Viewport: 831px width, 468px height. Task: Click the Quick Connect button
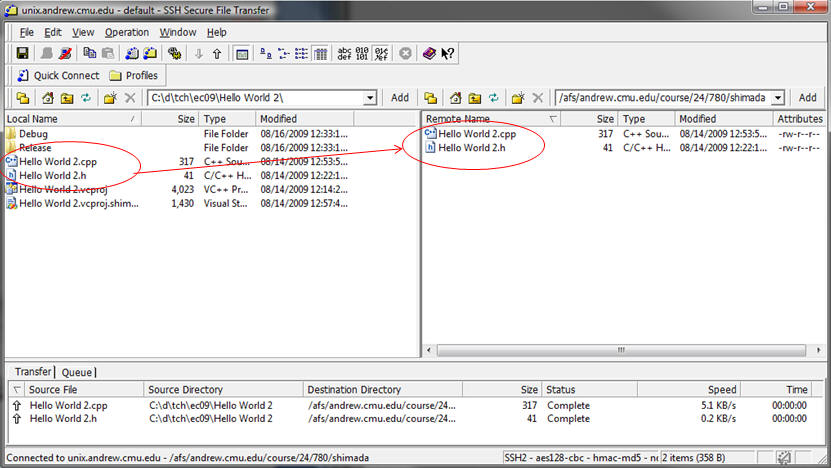pyautogui.click(x=58, y=75)
